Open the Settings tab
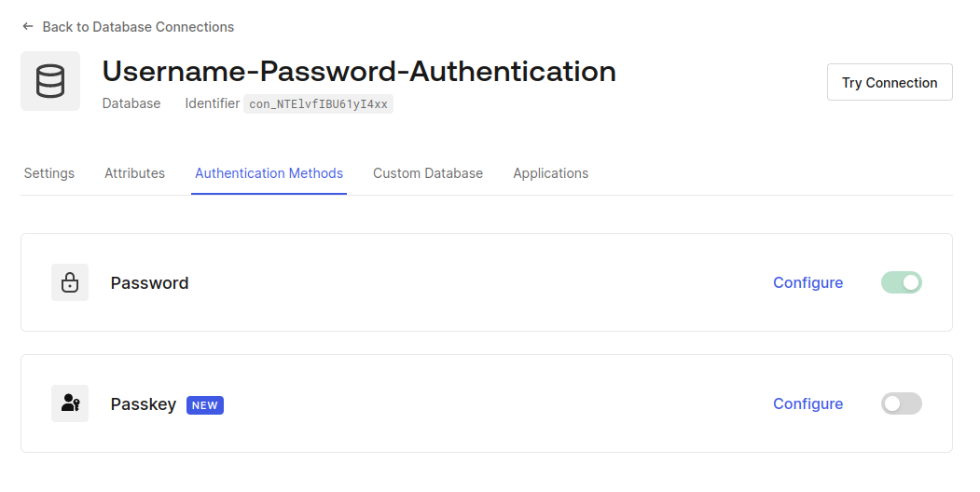This screenshot has width=980, height=492. click(x=49, y=173)
